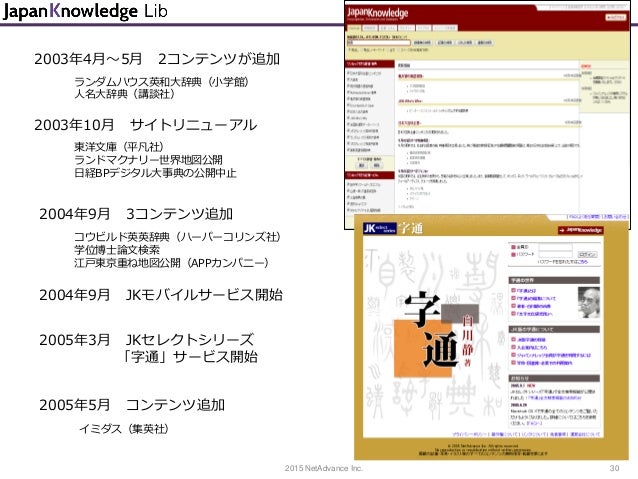Click the line 日経BPデジタル大事典の公開中止
This screenshot has height=479, width=638.
[155, 173]
